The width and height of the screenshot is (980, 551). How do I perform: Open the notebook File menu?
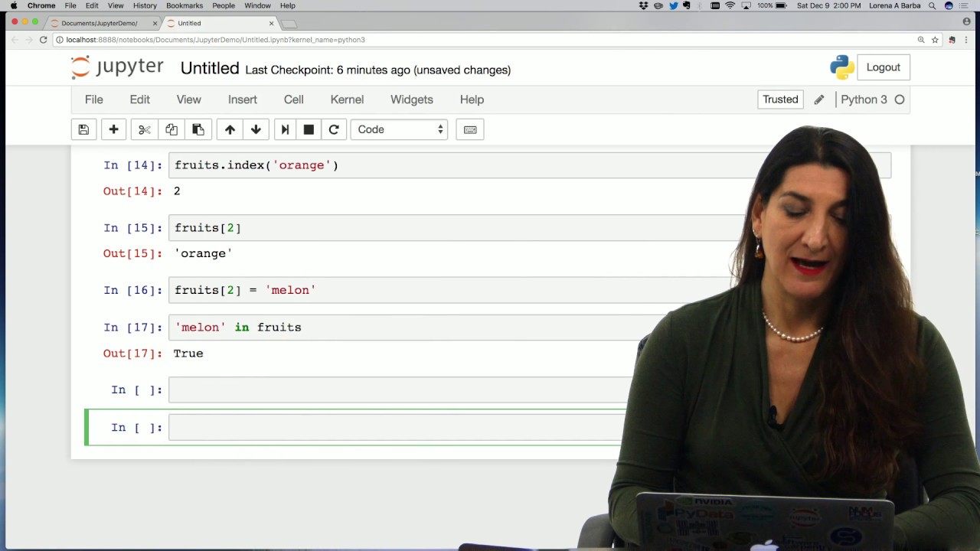93,99
